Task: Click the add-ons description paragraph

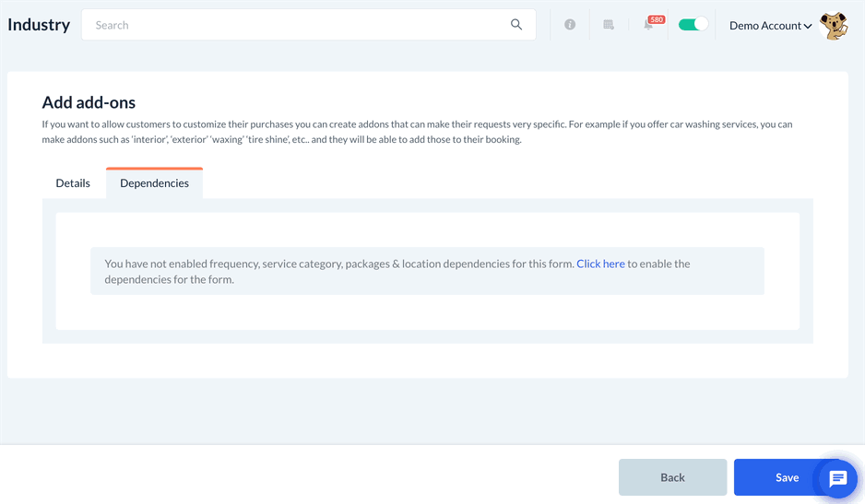Action: coord(417,132)
